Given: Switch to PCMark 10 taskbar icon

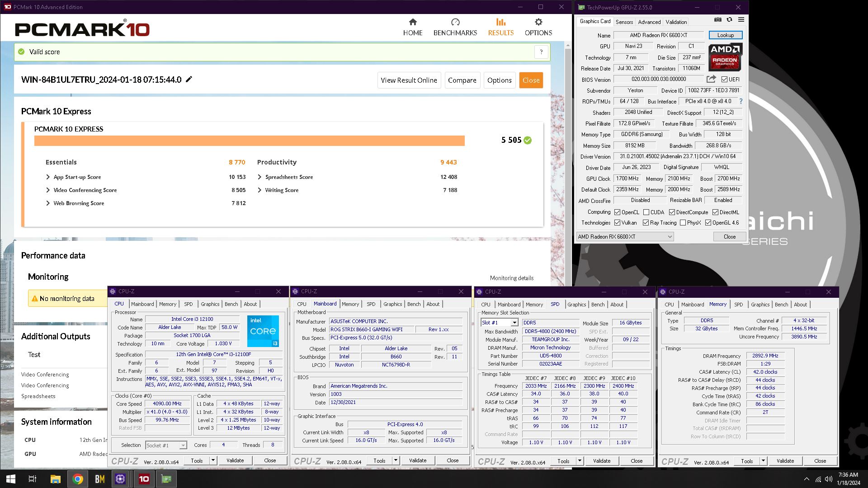Looking at the screenshot, I should tap(144, 479).
